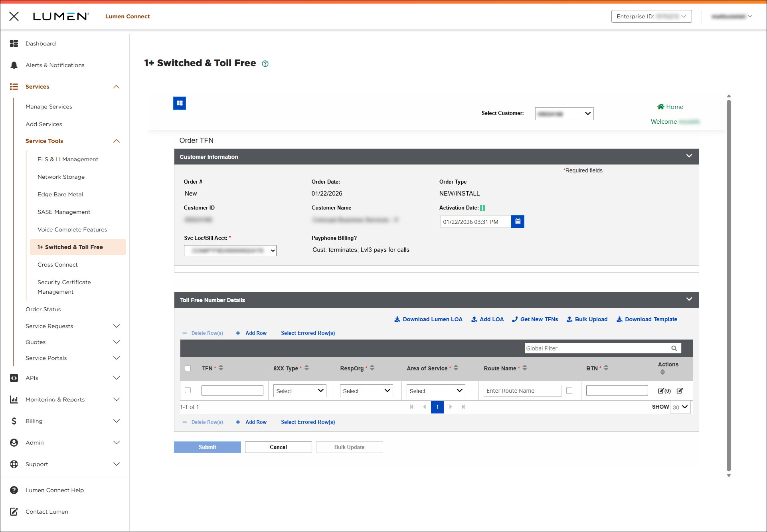This screenshot has height=532, width=767.
Task: Close the navigation menu with X icon
Action: point(14,16)
